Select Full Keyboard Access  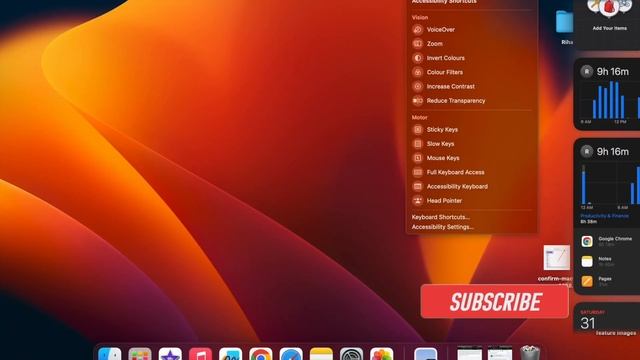(471, 172)
